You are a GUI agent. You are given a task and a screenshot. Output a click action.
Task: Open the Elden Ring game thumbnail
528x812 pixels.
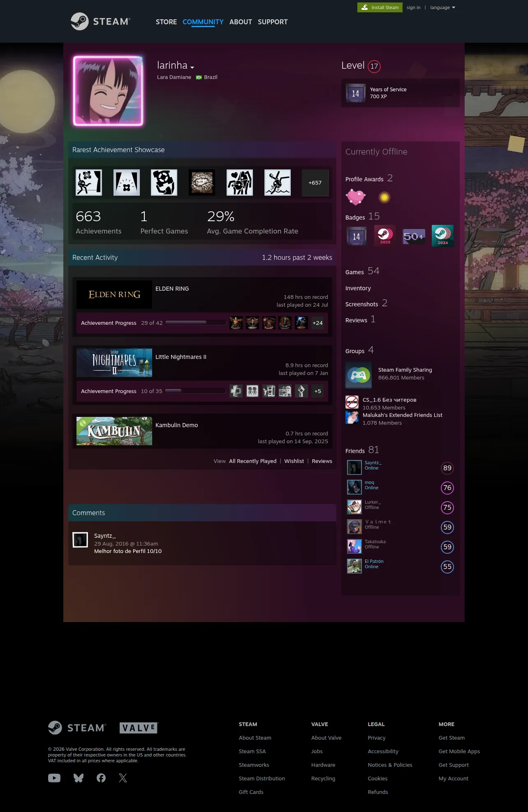point(114,294)
